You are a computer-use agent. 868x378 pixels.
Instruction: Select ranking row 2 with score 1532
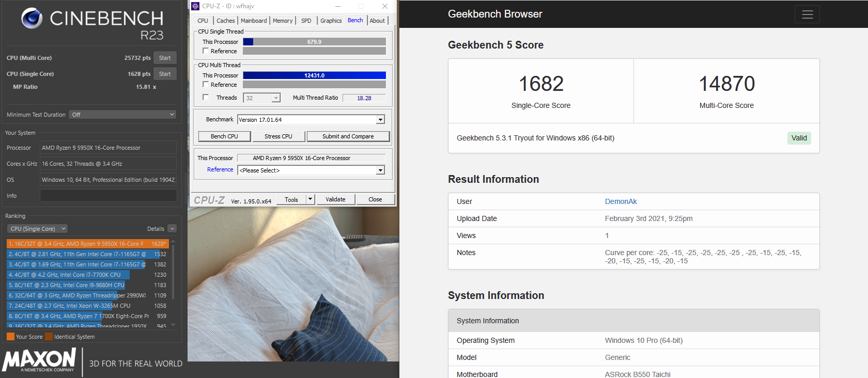pos(88,254)
